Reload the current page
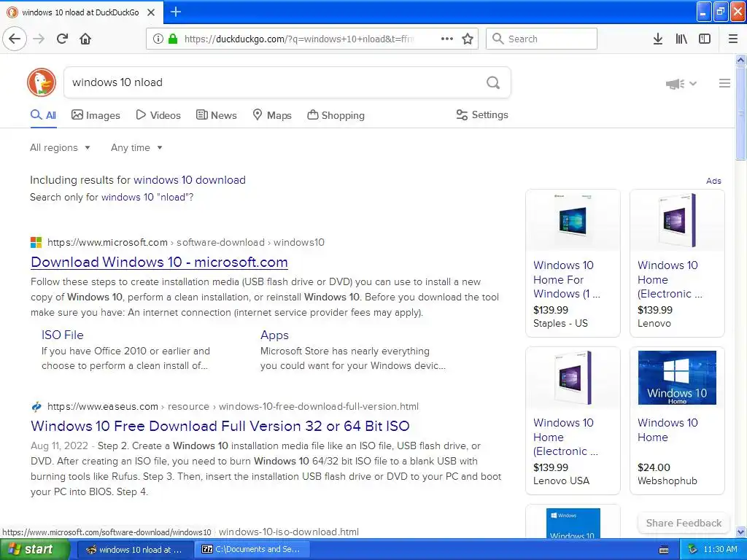Viewport: 747px width, 560px height. tap(62, 39)
